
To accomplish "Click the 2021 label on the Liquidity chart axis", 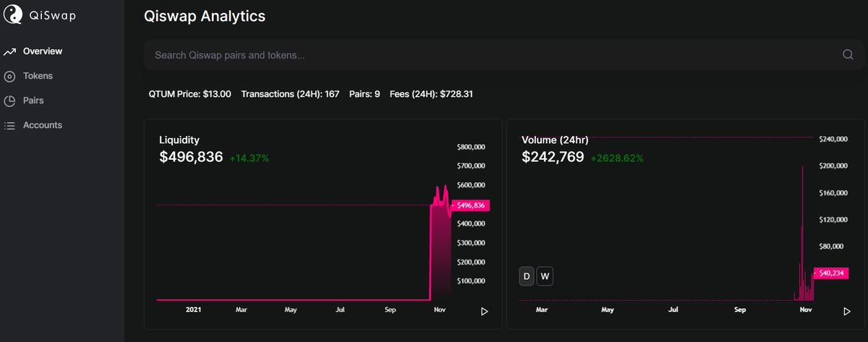I will click(193, 309).
